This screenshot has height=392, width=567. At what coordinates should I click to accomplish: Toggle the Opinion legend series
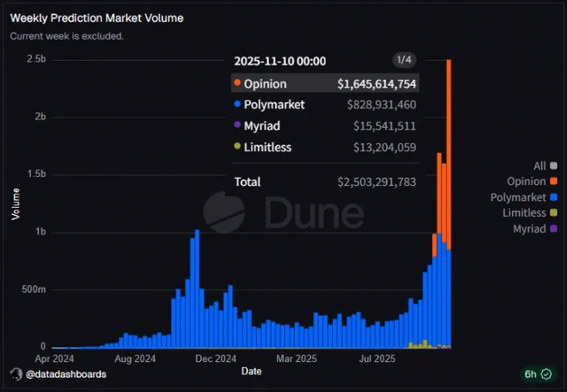pos(532,181)
